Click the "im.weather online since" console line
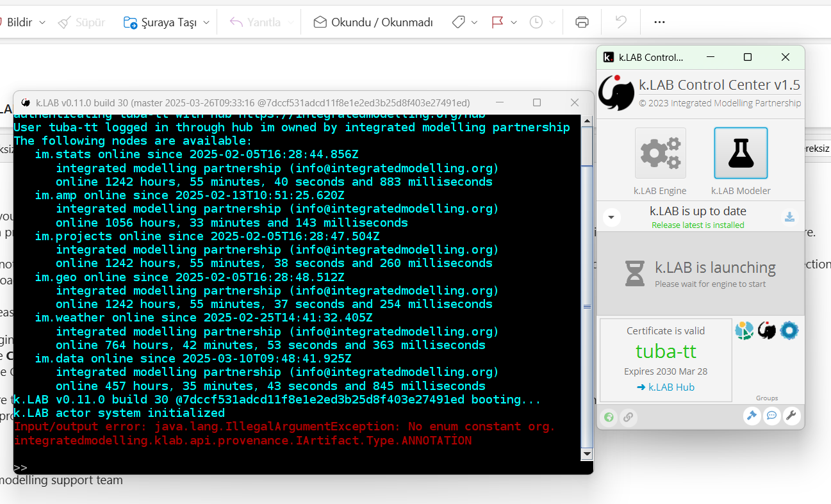 204,318
